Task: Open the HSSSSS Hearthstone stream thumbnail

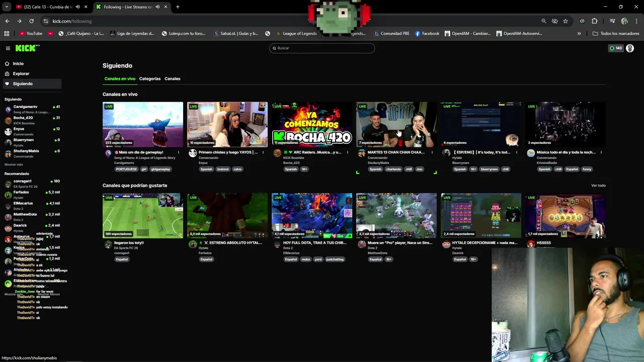Action: point(566,216)
